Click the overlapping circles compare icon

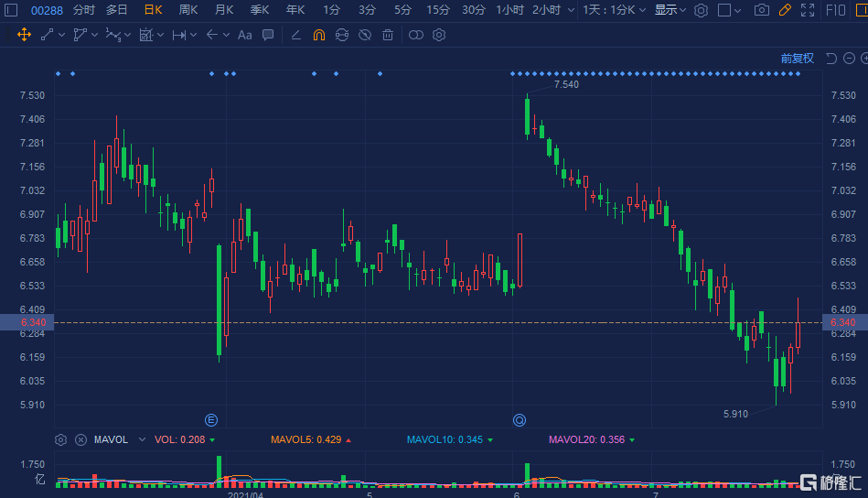416,35
